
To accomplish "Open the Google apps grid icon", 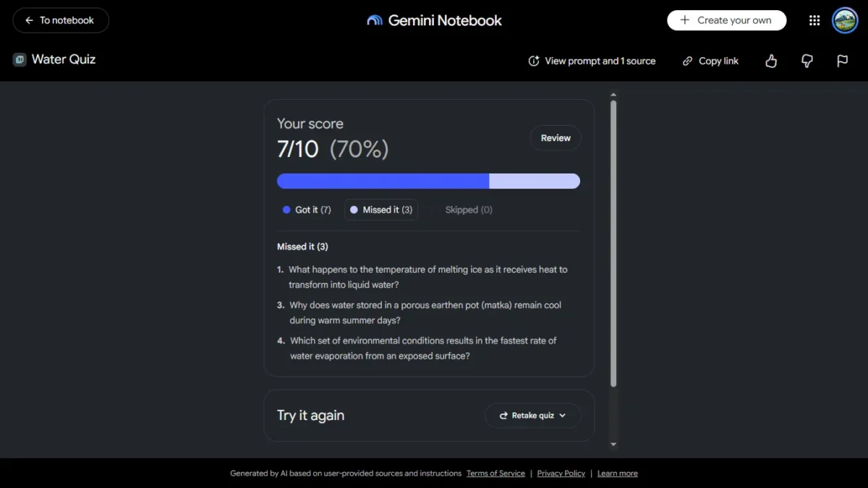I will click(x=814, y=20).
